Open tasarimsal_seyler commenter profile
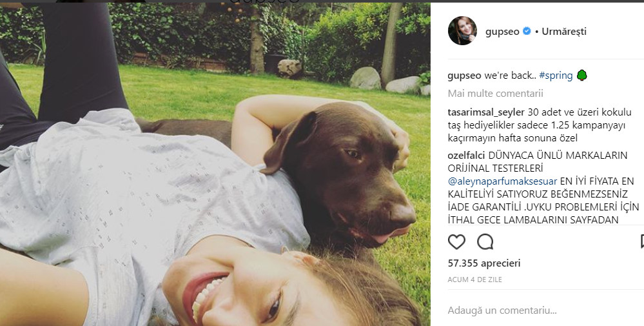This screenshot has height=326, width=644. [486, 112]
